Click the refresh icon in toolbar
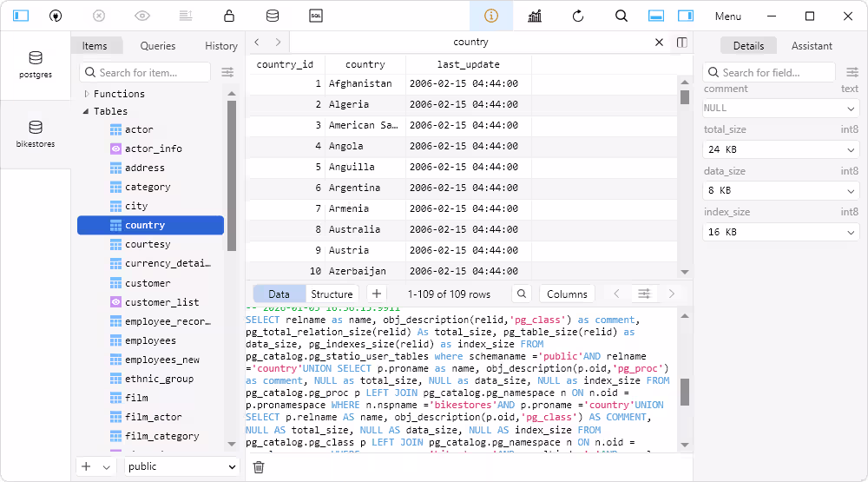The image size is (868, 482). (x=578, y=16)
